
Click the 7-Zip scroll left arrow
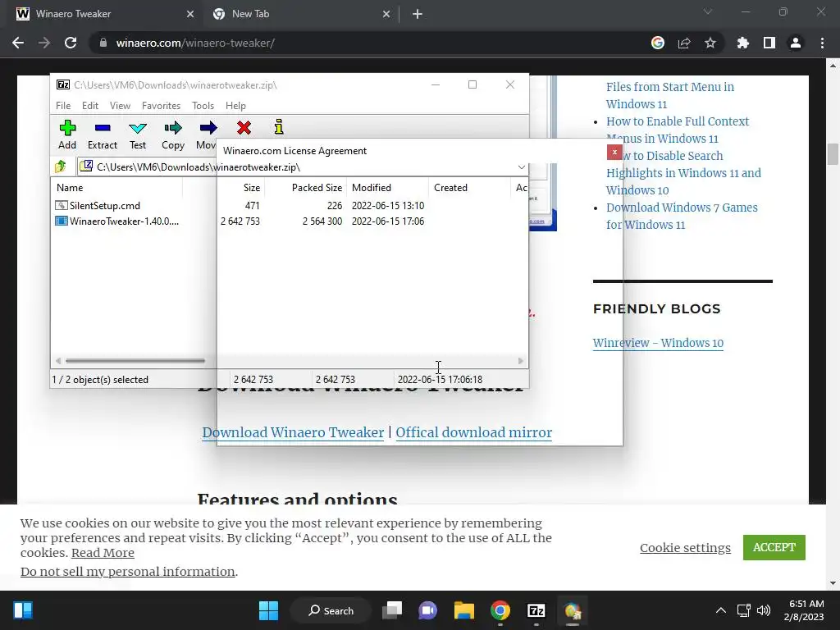click(x=58, y=361)
